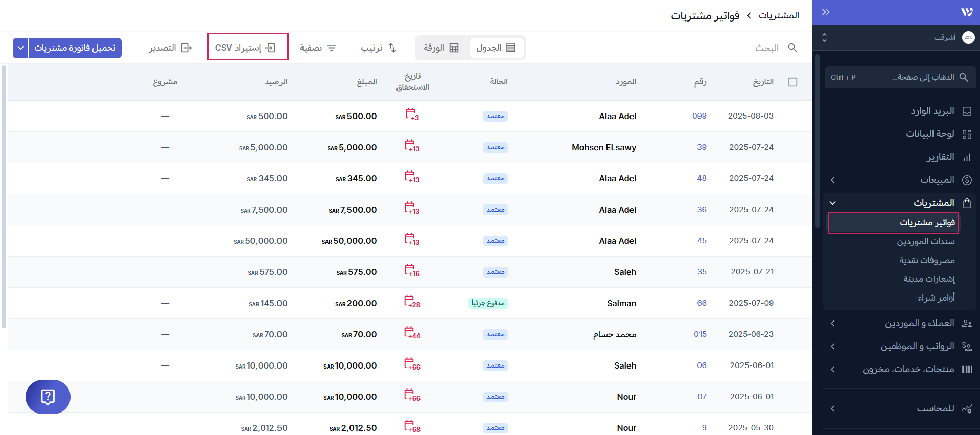
Task: Open أوامر شراء menu item
Action: [936, 298]
